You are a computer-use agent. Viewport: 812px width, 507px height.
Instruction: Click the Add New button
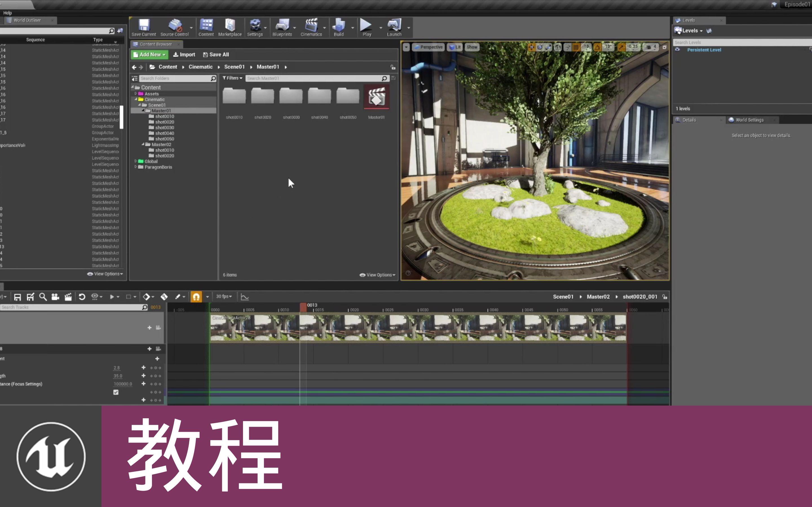point(149,55)
